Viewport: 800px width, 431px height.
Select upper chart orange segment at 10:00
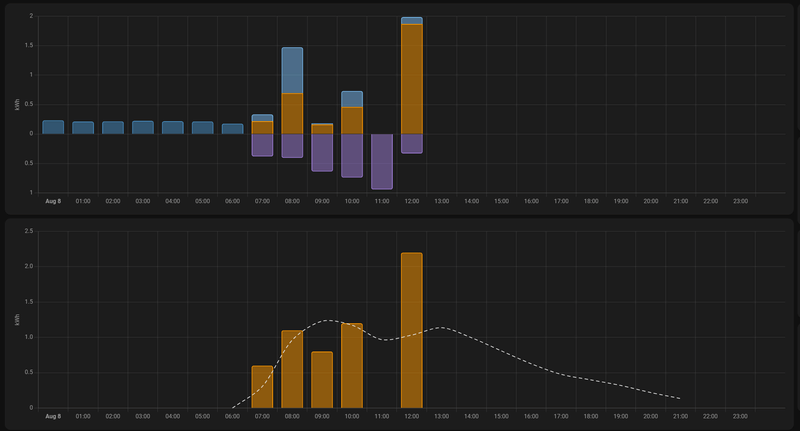(352, 120)
